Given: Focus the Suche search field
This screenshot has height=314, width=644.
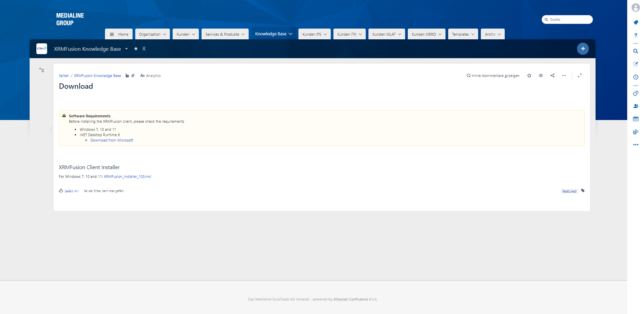Looking at the screenshot, I should [567, 19].
